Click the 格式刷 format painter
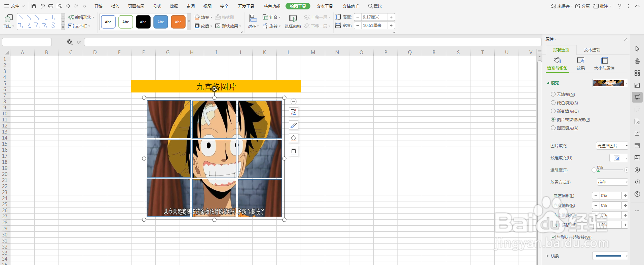Screen dimensions: 644x265 click(x=225, y=17)
